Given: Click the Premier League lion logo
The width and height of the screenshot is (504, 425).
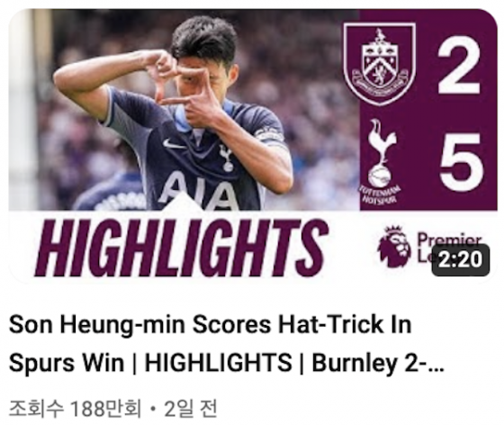Looking at the screenshot, I should coord(394,247).
